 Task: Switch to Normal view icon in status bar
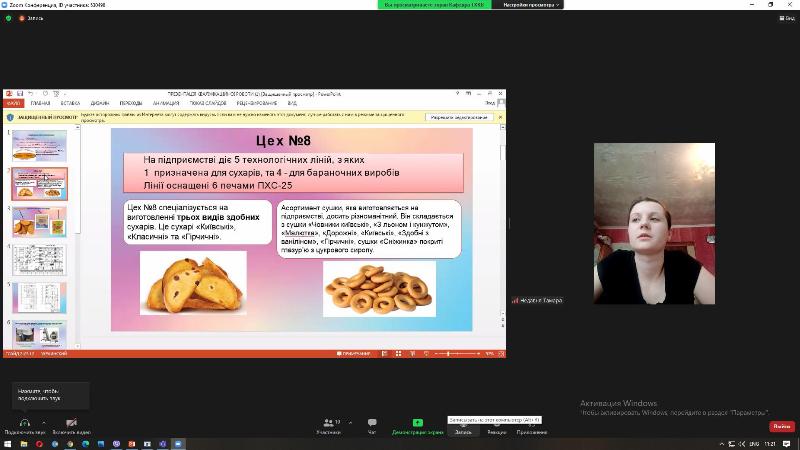point(385,354)
